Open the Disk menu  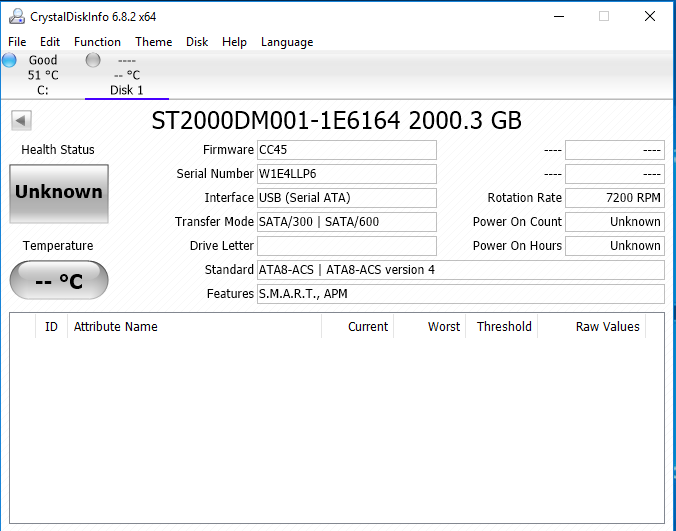197,42
